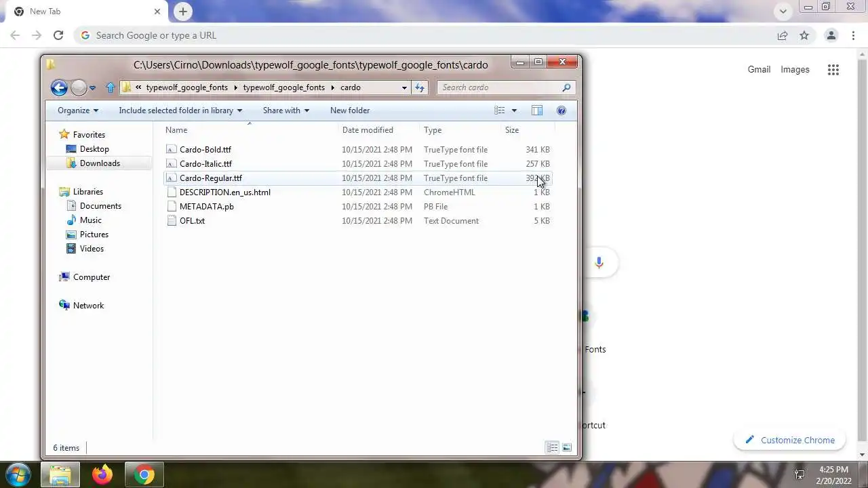
Task: Reload the page in Chrome
Action: tap(58, 35)
